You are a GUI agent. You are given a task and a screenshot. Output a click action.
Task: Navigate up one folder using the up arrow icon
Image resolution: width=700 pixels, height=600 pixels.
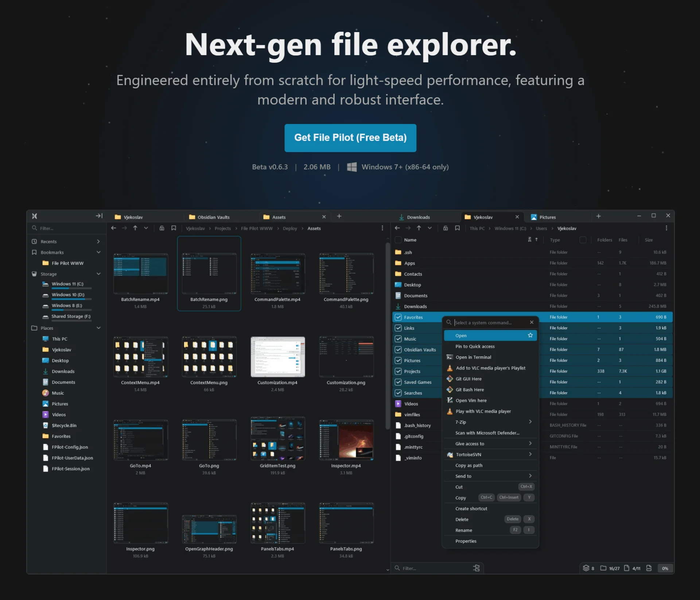point(135,228)
